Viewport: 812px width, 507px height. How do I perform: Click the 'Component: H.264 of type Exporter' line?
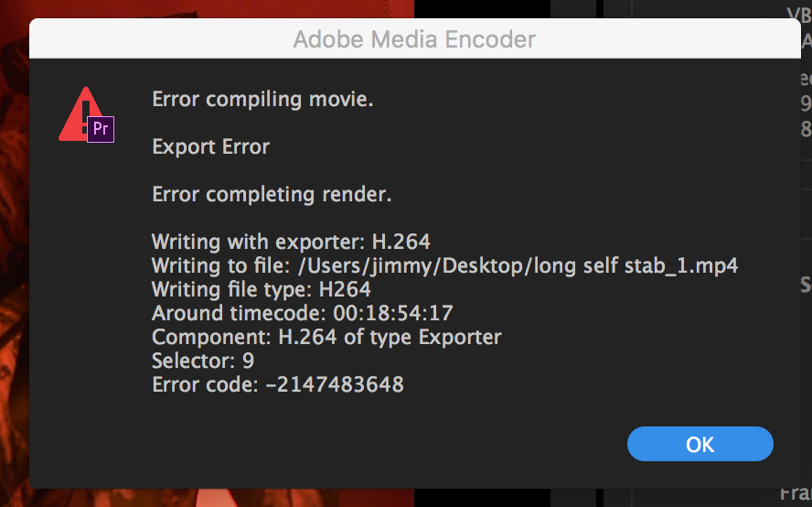coord(326,337)
